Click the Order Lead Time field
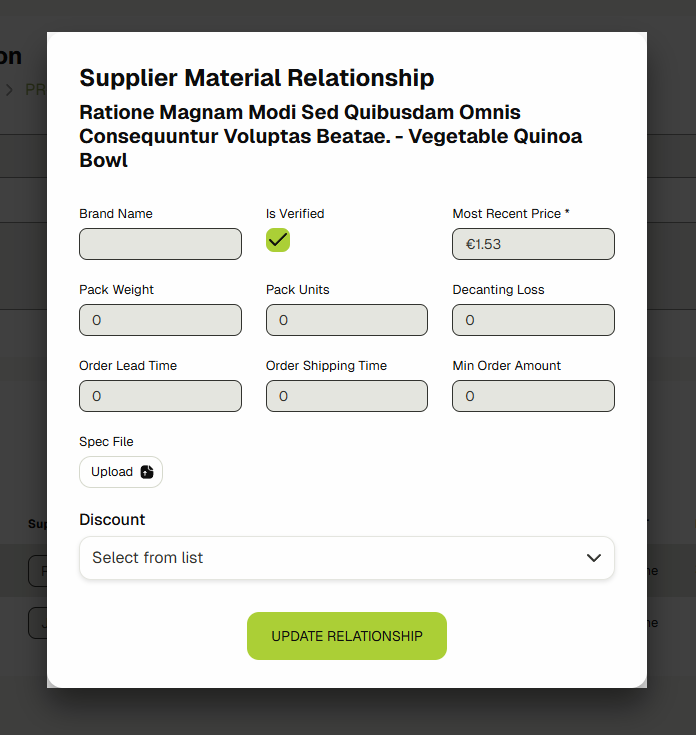Viewport: 696px width, 735px height. coord(160,396)
